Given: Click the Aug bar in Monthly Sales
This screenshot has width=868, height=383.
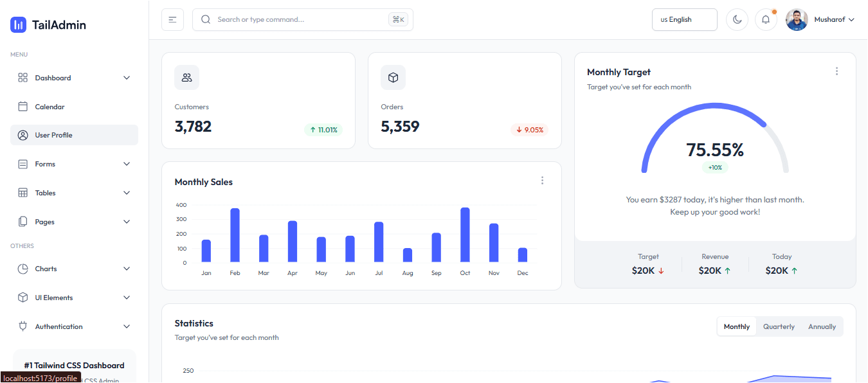Looking at the screenshot, I should coord(408,255).
